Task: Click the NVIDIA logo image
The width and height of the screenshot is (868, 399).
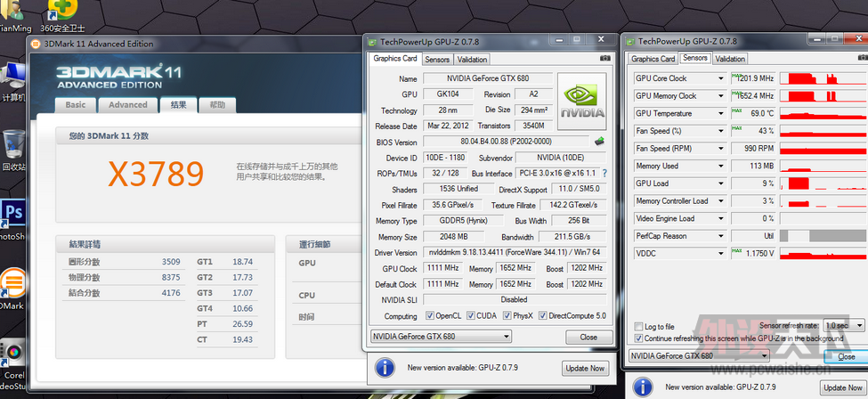Action: pos(582,101)
